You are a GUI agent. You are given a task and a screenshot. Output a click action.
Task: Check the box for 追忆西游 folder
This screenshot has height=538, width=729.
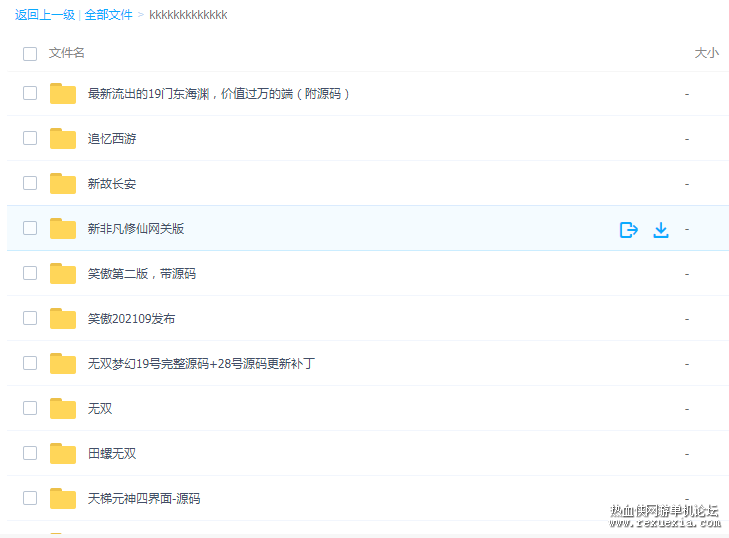tap(30, 138)
